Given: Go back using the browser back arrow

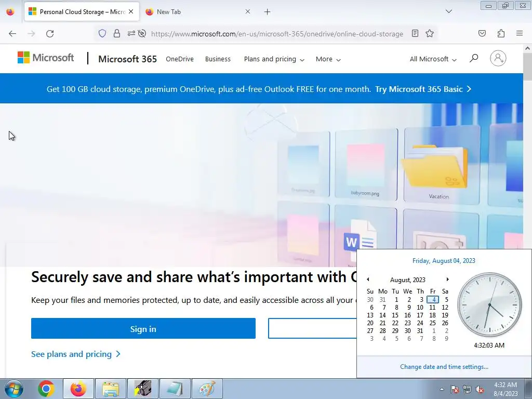Looking at the screenshot, I should [12, 34].
